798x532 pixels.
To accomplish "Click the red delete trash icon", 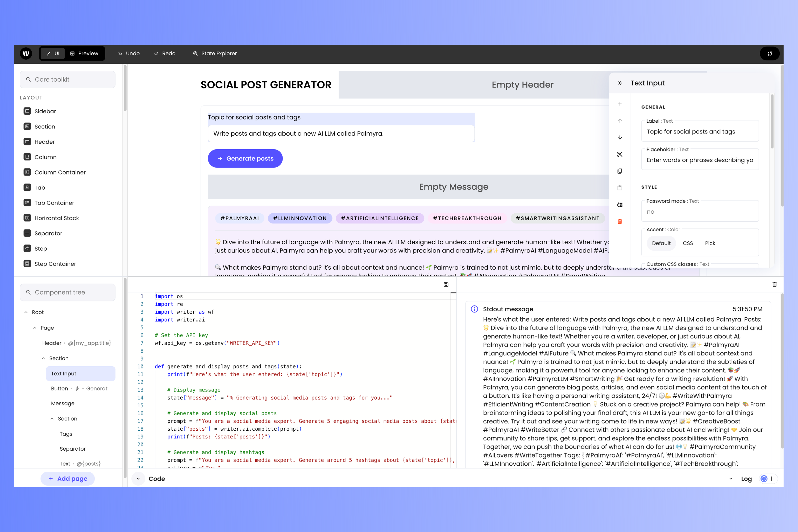I will pos(620,222).
